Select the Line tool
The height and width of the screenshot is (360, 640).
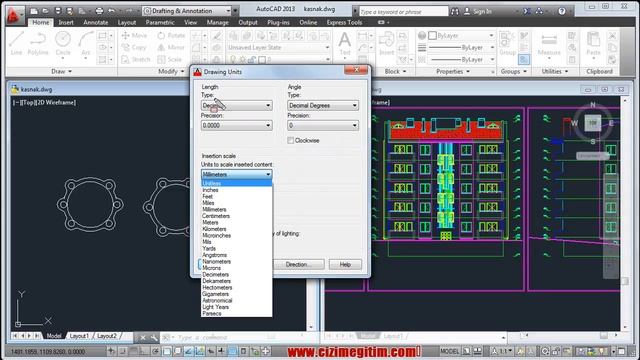(16, 43)
